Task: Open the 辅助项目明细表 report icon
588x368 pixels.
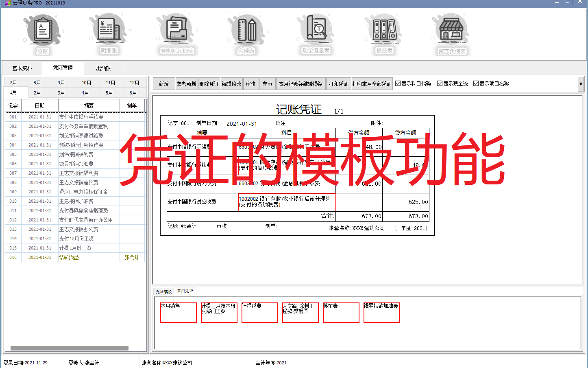Action: [177, 33]
